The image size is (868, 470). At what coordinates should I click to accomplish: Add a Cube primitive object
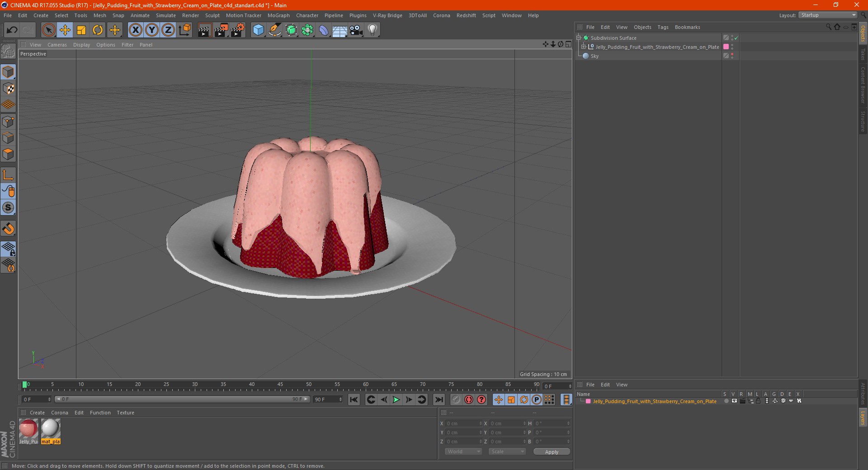coord(258,30)
